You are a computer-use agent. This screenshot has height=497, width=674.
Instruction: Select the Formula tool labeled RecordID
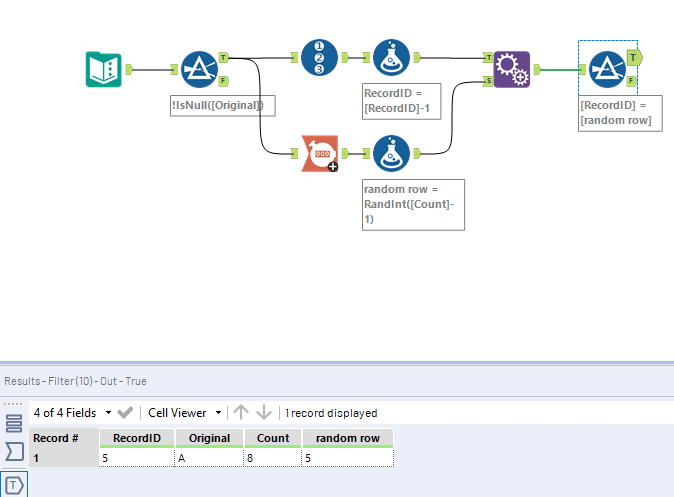[391, 57]
